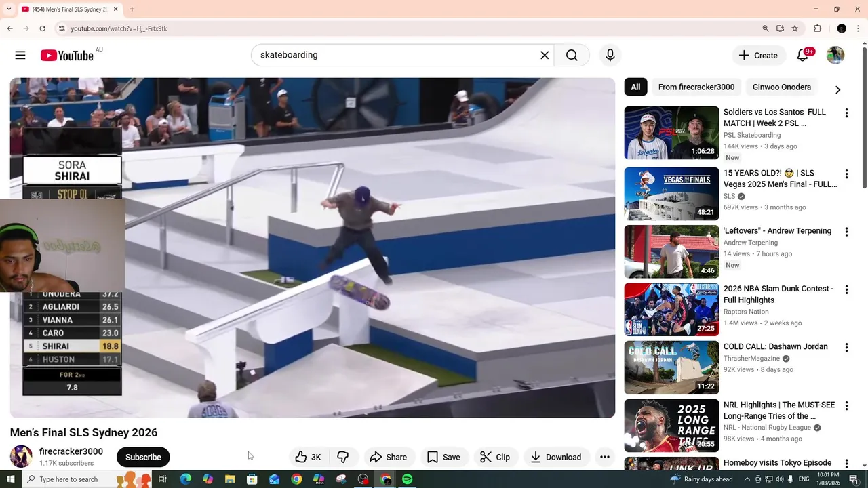Close the Men's Final SLS Sydney tab
The image size is (868, 488).
tap(115, 9)
